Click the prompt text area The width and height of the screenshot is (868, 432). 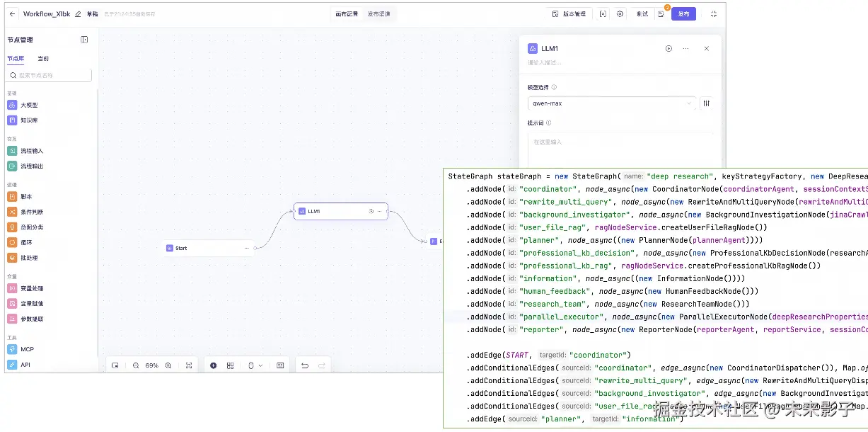[620, 150]
